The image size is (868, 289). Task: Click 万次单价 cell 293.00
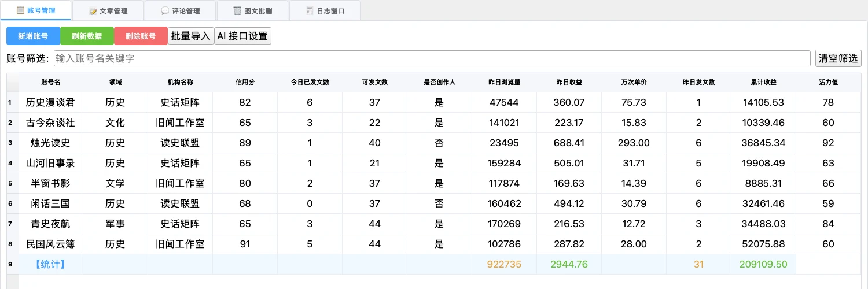click(x=634, y=143)
